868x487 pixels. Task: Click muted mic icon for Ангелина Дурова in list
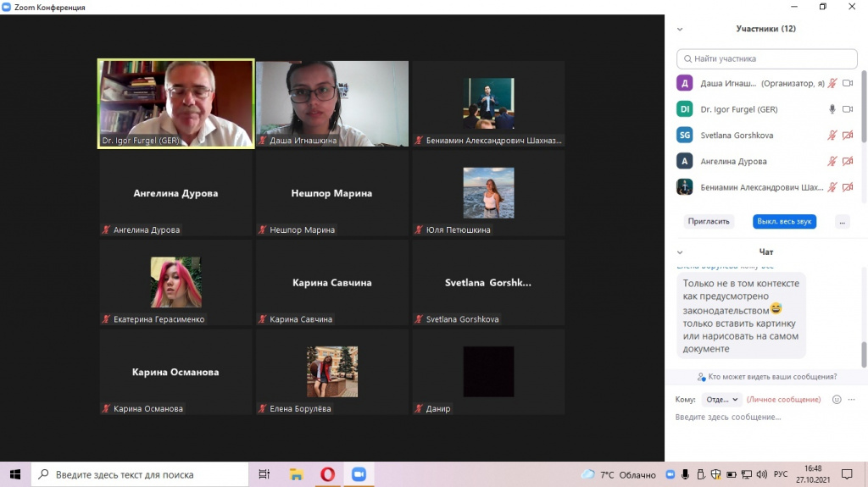pos(832,162)
